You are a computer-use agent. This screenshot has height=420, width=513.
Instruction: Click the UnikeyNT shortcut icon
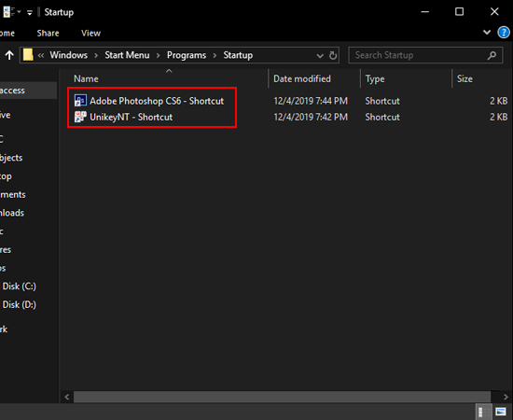80,117
